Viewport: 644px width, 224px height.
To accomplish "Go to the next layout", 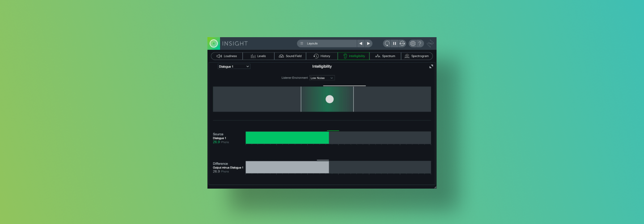I will coord(369,43).
